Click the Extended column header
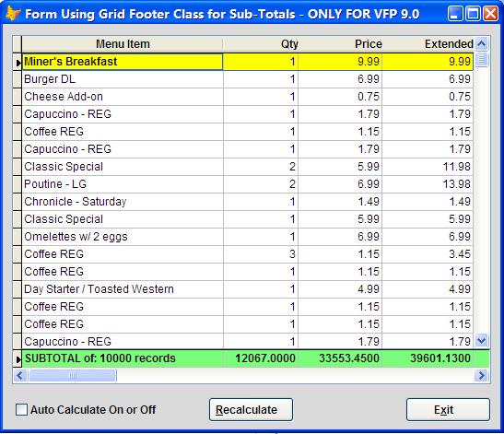The width and height of the screenshot is (504, 434). click(428, 44)
